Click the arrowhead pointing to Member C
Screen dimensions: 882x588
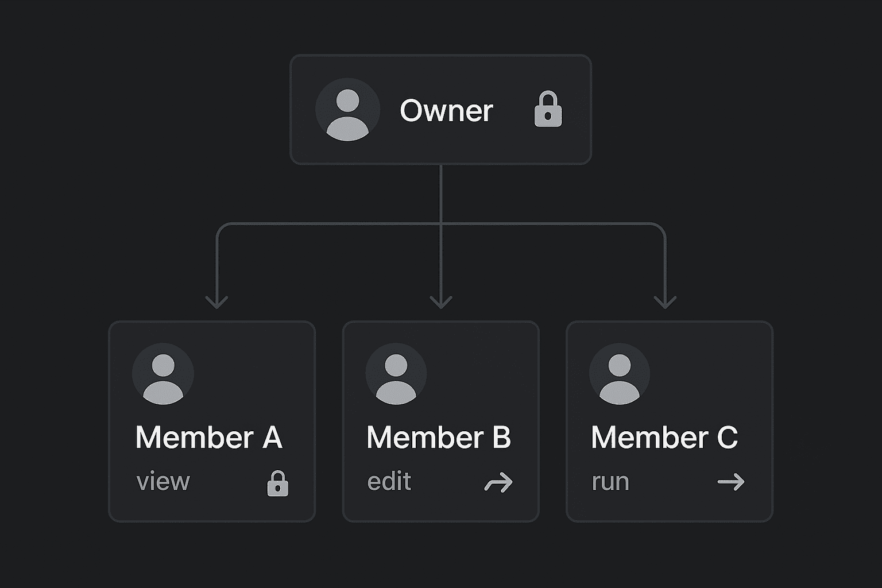(665, 303)
